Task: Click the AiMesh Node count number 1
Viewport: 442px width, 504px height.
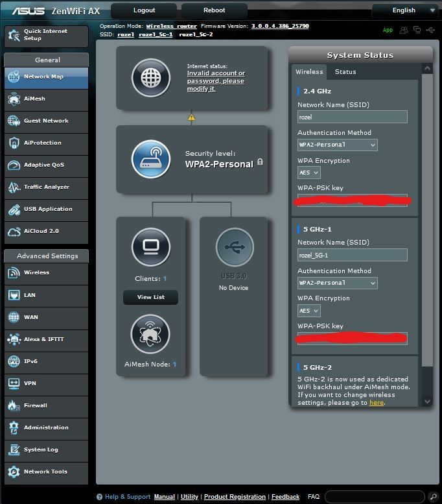Action: click(174, 364)
